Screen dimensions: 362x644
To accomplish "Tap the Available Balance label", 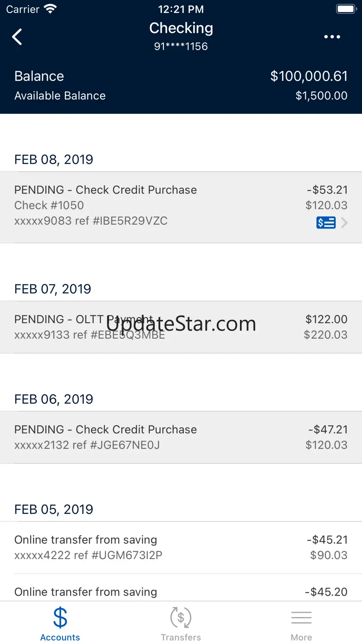I will point(60,96).
